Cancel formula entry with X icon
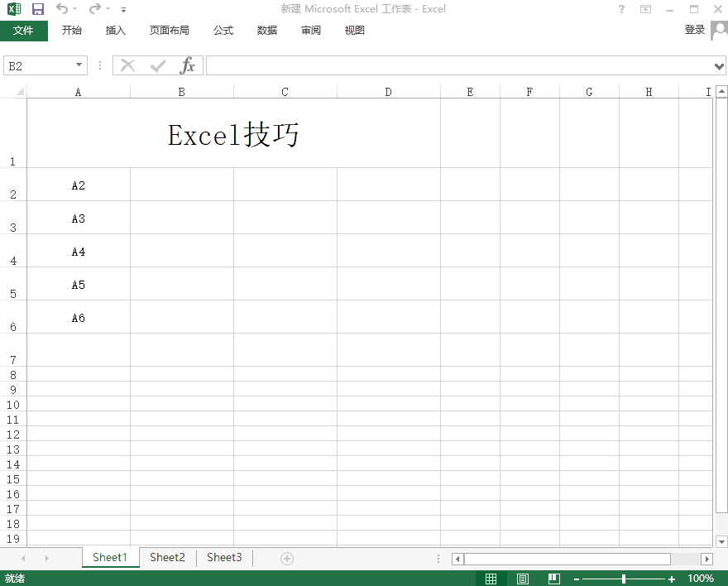 [x=127, y=66]
